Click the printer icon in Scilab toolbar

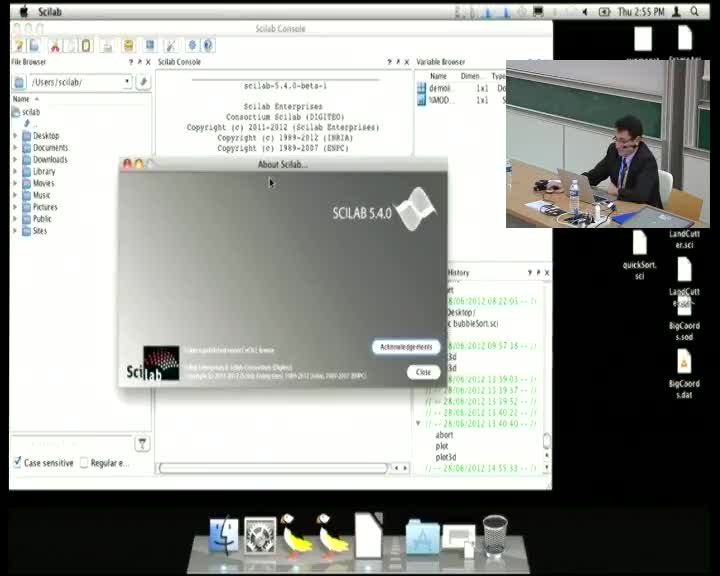107,45
